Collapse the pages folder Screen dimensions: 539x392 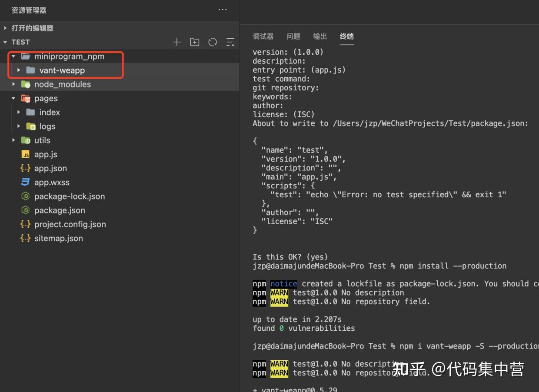pyautogui.click(x=13, y=98)
